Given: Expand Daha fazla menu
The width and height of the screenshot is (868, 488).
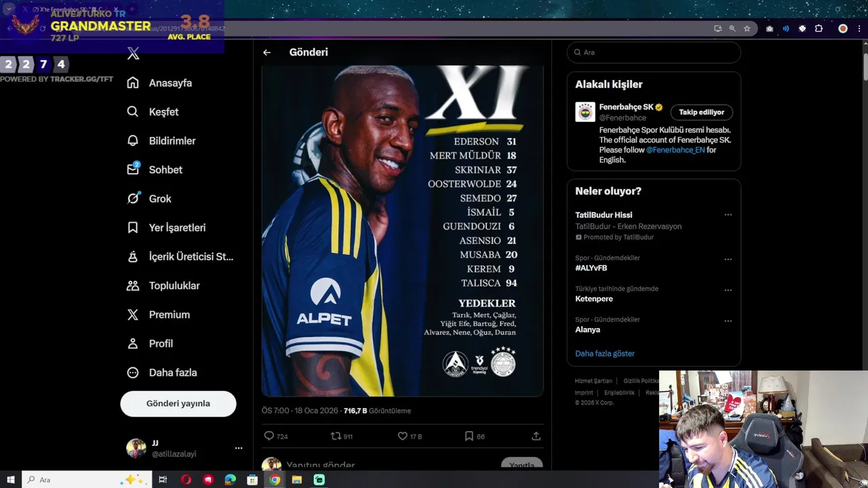Looking at the screenshot, I should (162, 373).
